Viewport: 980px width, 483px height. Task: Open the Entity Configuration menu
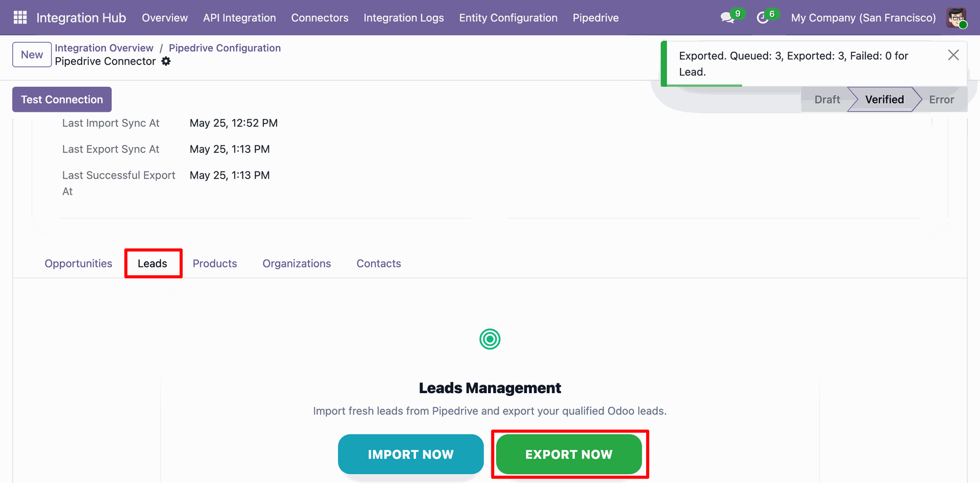pyautogui.click(x=508, y=18)
